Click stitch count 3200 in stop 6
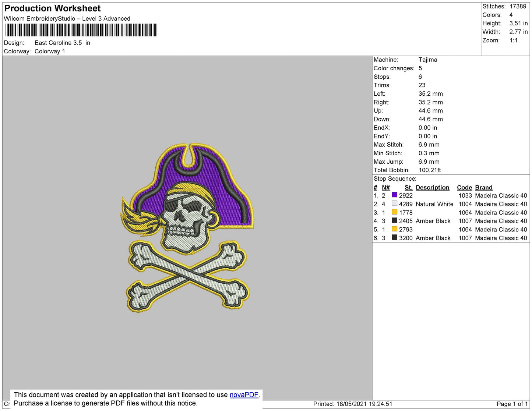 [x=406, y=238]
